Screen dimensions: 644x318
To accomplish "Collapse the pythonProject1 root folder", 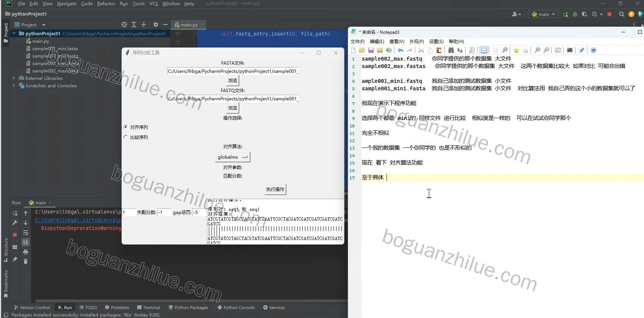I will (14, 33).
